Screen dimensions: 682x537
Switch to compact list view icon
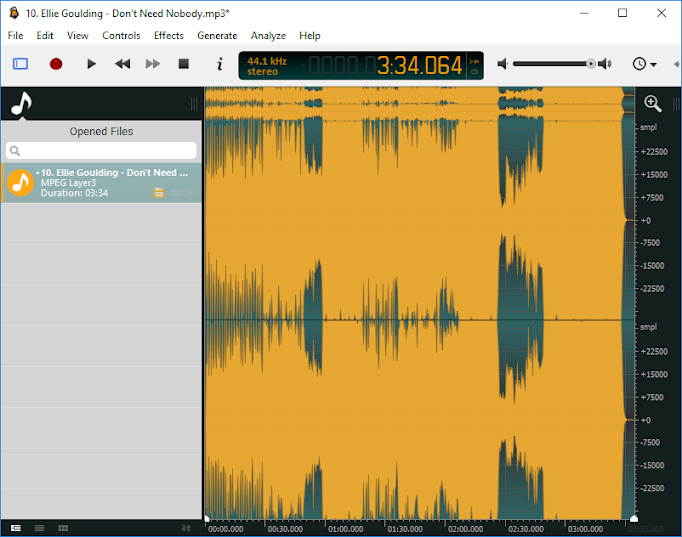click(x=40, y=528)
